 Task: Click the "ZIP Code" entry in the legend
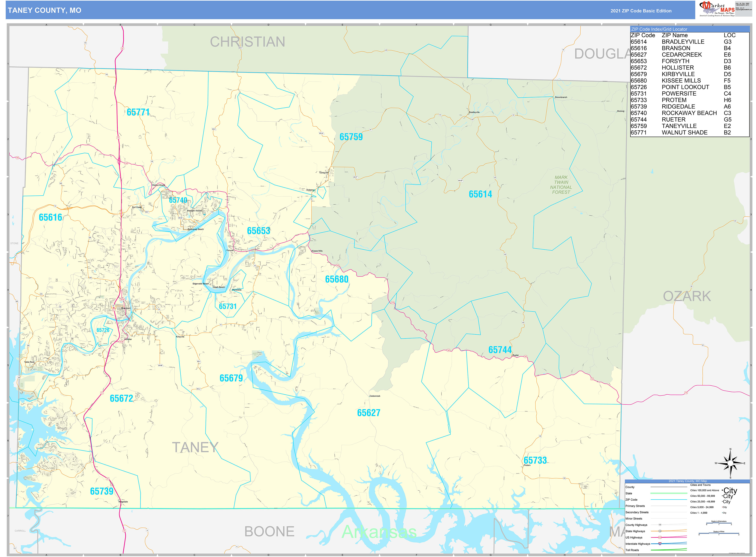pyautogui.click(x=632, y=500)
